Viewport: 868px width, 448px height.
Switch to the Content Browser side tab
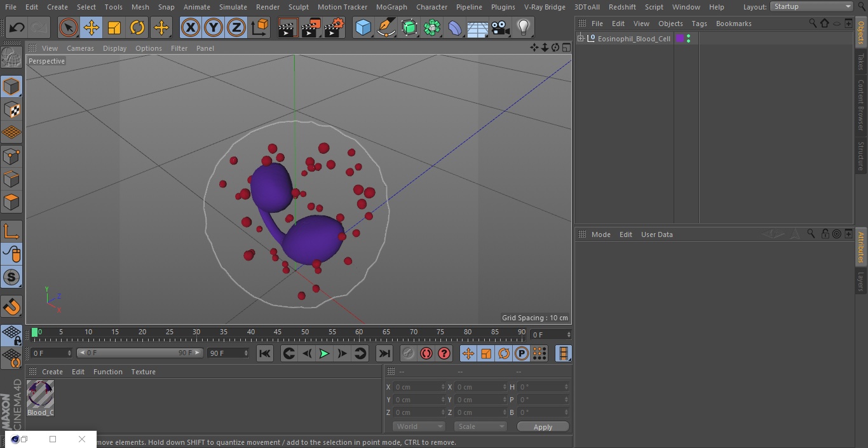click(x=861, y=105)
